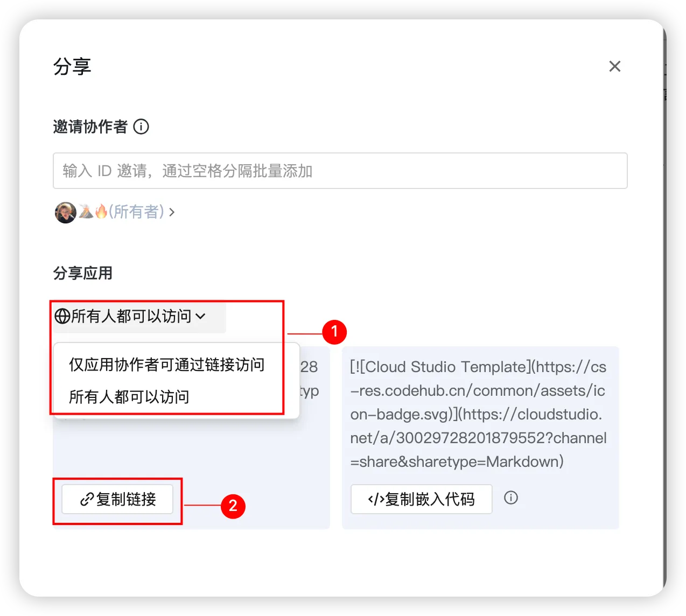The height and width of the screenshot is (616, 686).
Task: Toggle the down arrow of the access dropdown
Action: [200, 316]
